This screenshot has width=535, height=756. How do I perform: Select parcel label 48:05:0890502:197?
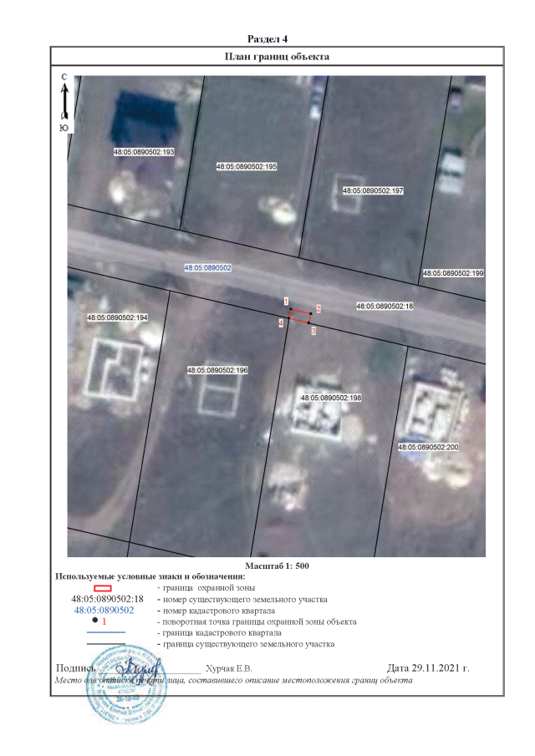(373, 190)
